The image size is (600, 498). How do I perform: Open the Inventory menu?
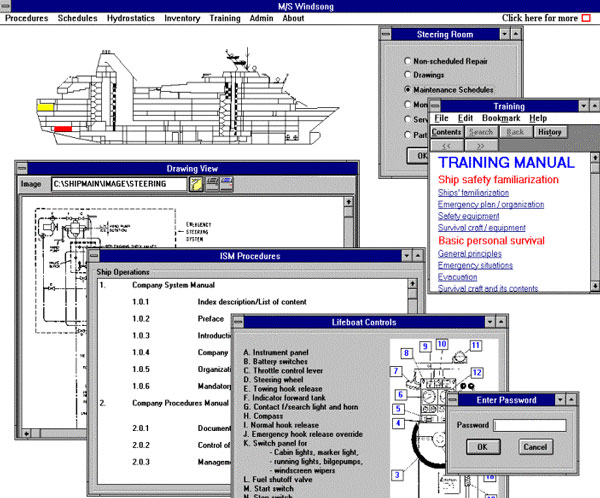pos(182,18)
